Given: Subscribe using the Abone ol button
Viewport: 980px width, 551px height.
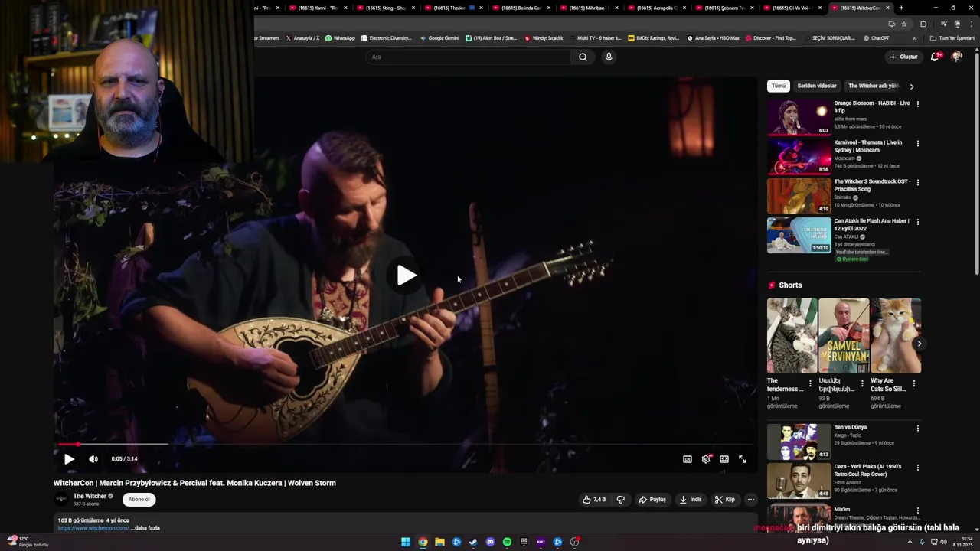Looking at the screenshot, I should [139, 500].
